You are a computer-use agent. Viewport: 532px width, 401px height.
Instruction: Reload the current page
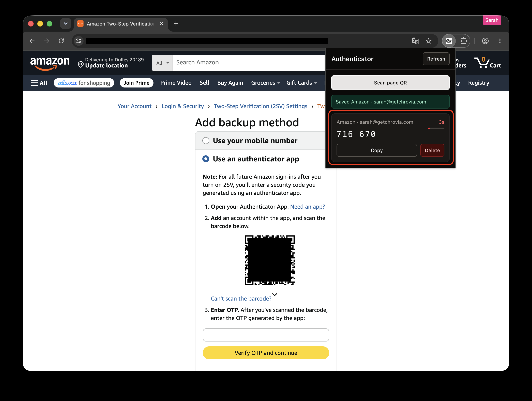point(61,41)
